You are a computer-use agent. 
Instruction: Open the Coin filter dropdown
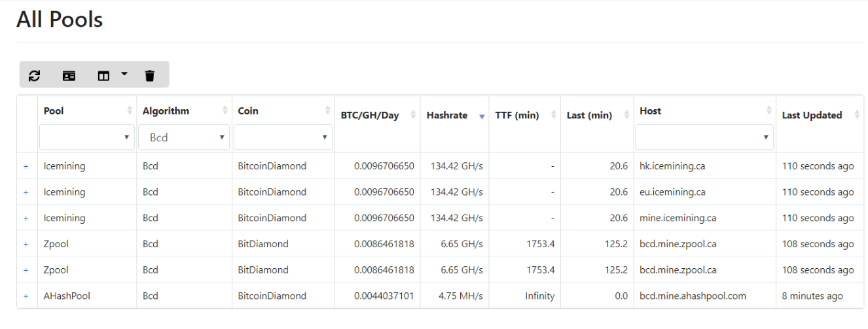coord(283,137)
